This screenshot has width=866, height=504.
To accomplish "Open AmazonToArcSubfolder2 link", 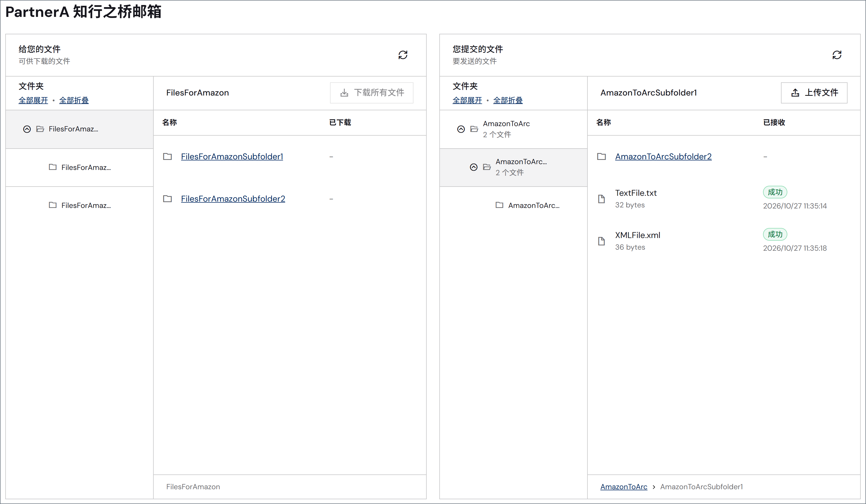I will pos(663,157).
